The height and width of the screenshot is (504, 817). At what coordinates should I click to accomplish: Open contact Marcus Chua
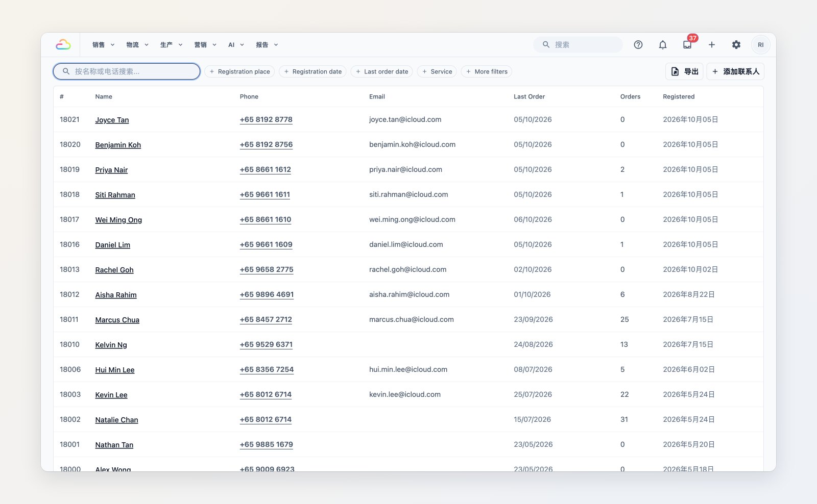(117, 320)
